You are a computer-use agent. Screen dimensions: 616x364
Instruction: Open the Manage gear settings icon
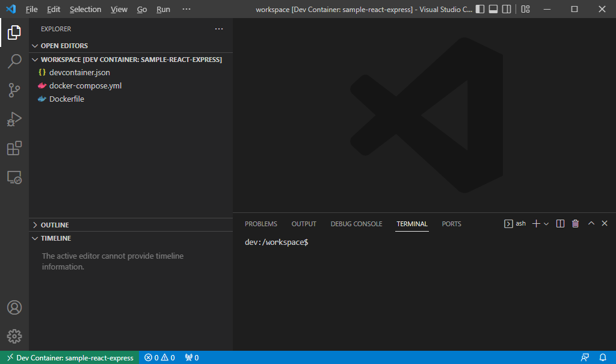[14, 336]
